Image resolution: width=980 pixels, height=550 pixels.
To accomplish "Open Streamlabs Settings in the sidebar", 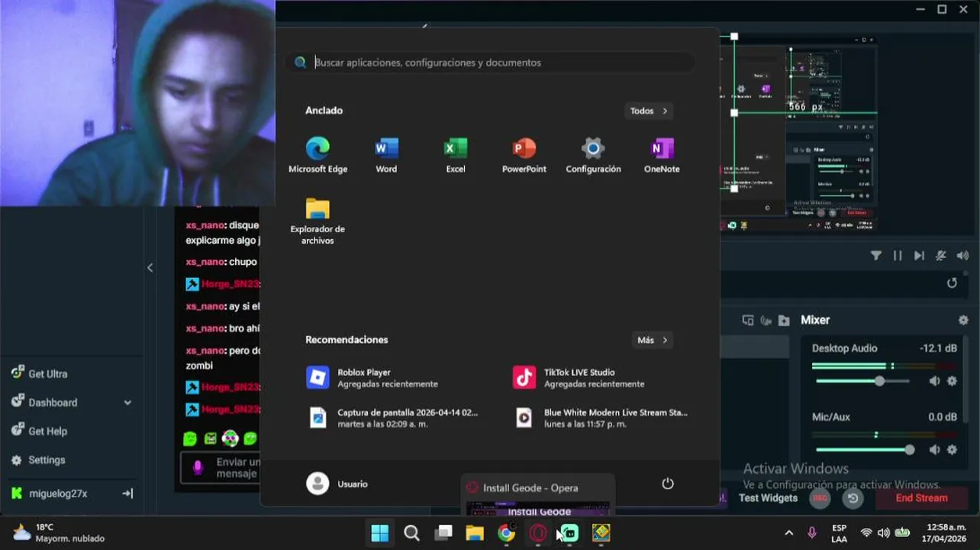I will [38, 460].
